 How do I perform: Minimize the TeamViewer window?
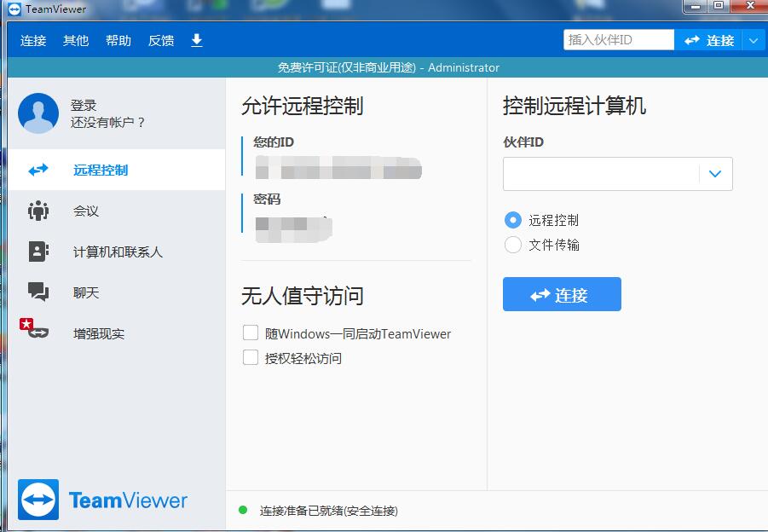pyautogui.click(x=695, y=6)
